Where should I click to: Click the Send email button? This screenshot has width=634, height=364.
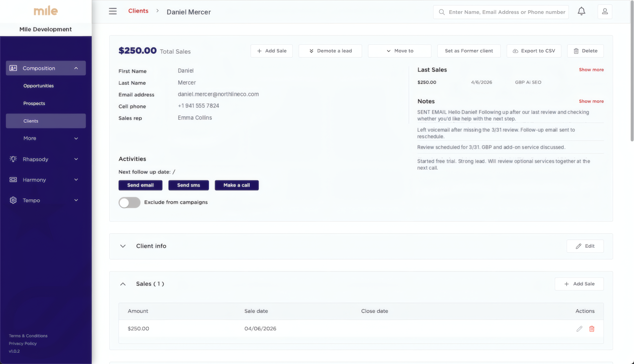pyautogui.click(x=140, y=185)
